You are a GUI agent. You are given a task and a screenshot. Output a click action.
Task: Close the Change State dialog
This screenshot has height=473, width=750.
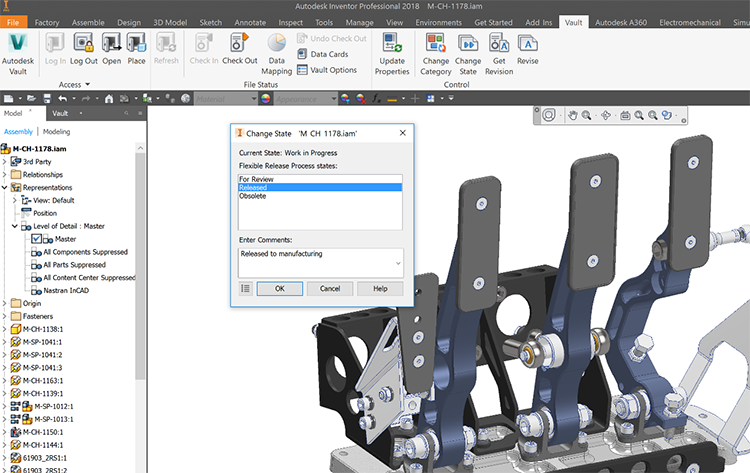point(403,133)
